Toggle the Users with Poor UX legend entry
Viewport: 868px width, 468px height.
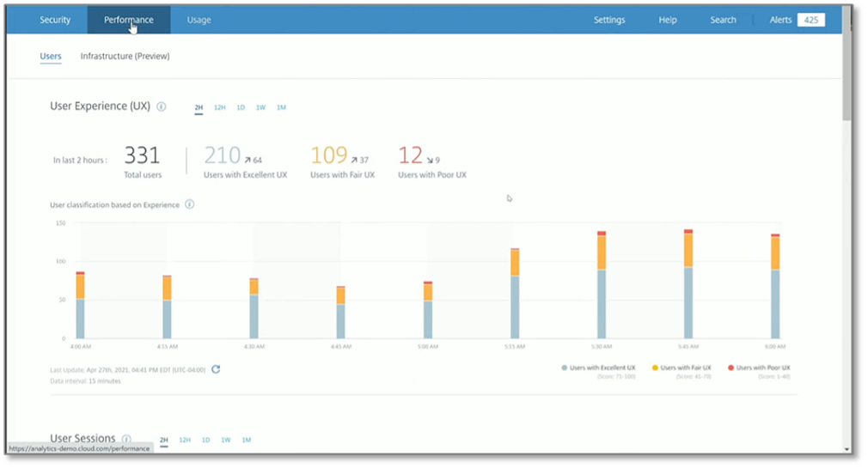[x=758, y=368]
